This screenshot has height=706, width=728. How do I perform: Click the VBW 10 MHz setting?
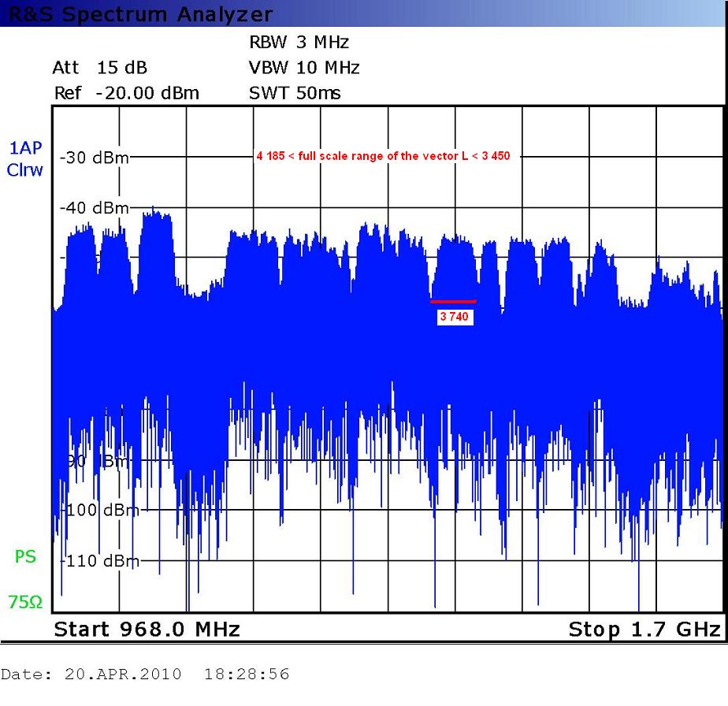304,68
